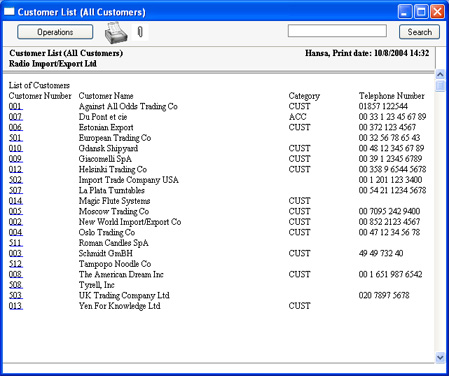Open customer number 006 link

pos(16,127)
